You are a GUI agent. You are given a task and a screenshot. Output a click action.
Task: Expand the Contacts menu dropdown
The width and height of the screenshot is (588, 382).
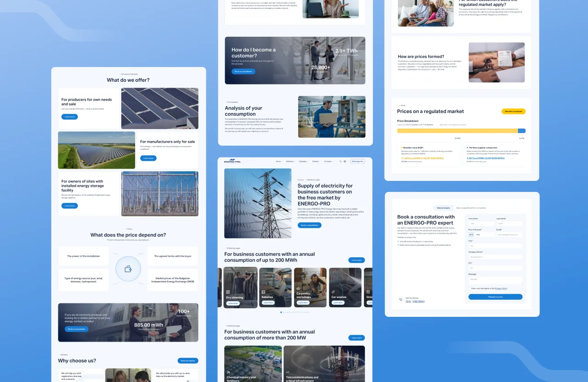point(329,162)
